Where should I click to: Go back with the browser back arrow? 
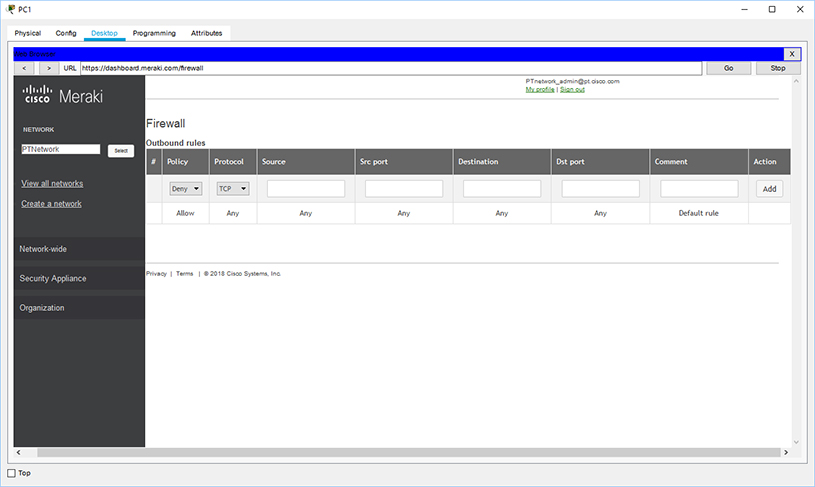[24, 68]
